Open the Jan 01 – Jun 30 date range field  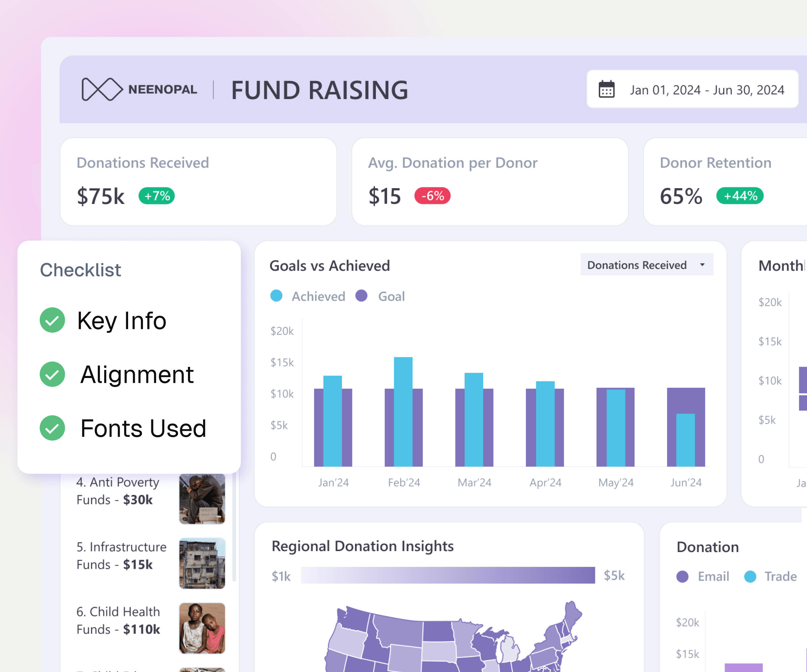click(x=692, y=89)
